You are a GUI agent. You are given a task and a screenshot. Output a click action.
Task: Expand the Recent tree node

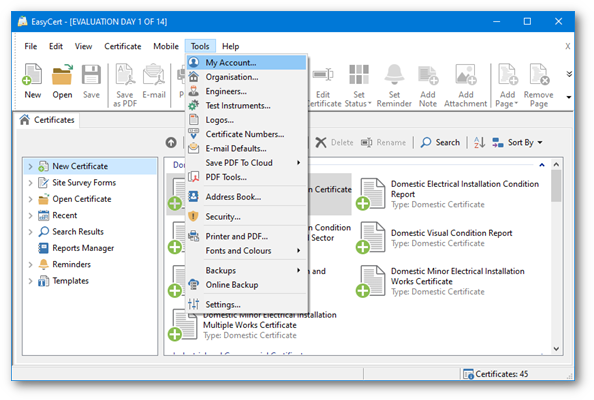click(30, 216)
